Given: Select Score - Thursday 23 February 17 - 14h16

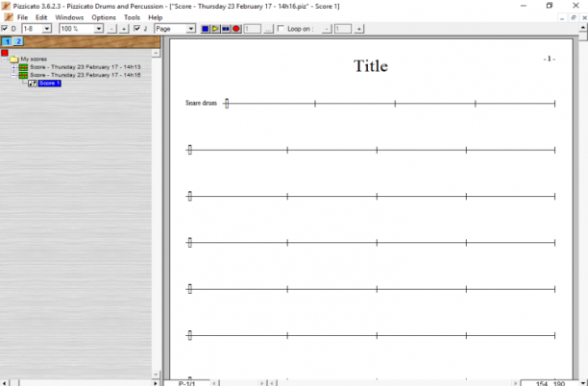Looking at the screenshot, I should tap(86, 75).
